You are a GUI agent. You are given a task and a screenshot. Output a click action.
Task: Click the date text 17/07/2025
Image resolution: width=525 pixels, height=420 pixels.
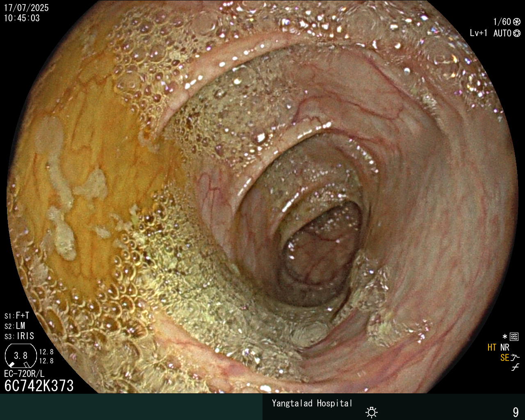(26, 8)
